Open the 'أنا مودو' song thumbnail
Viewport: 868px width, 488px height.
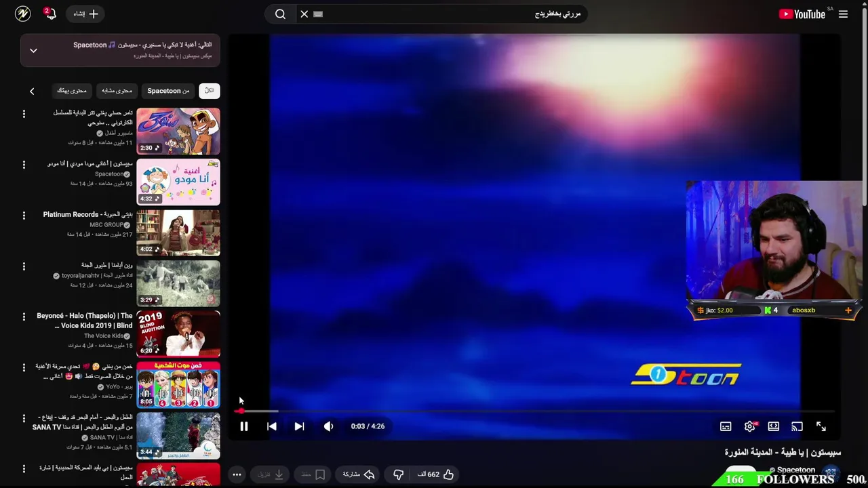(x=178, y=182)
